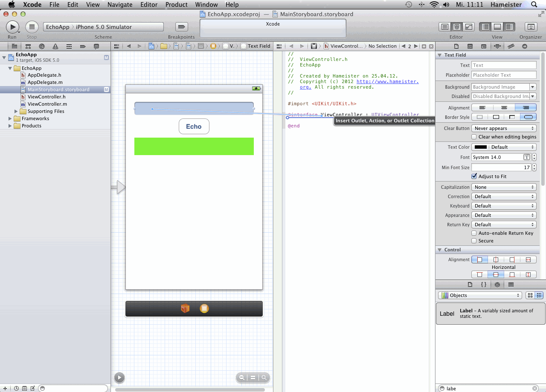This screenshot has width=546, height=392.
Task: Select the Standard editor view
Action: click(x=445, y=27)
